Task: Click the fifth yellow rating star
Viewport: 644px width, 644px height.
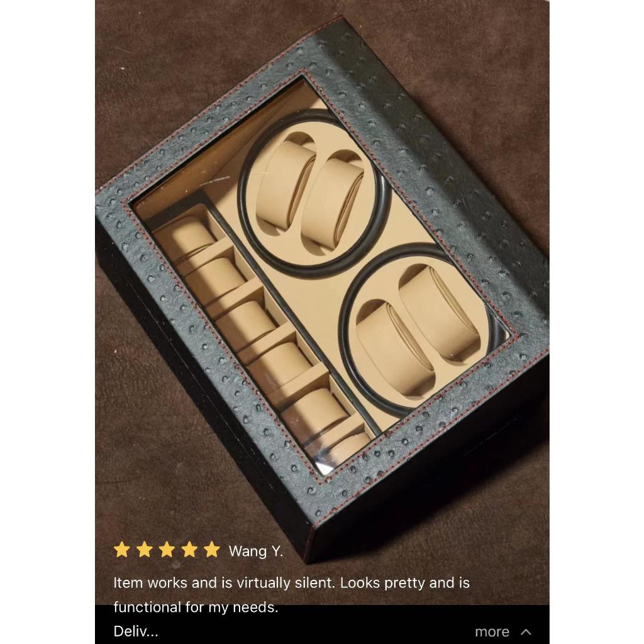Action: [212, 550]
